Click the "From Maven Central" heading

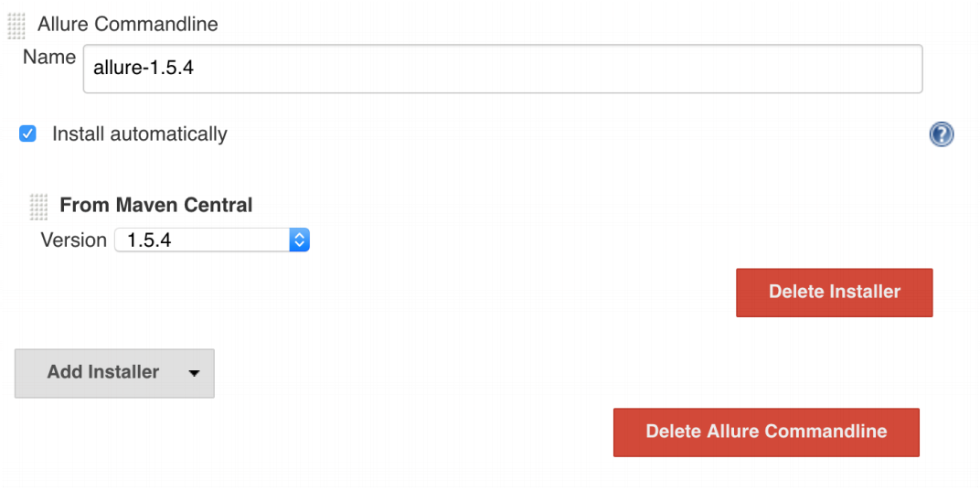point(156,206)
